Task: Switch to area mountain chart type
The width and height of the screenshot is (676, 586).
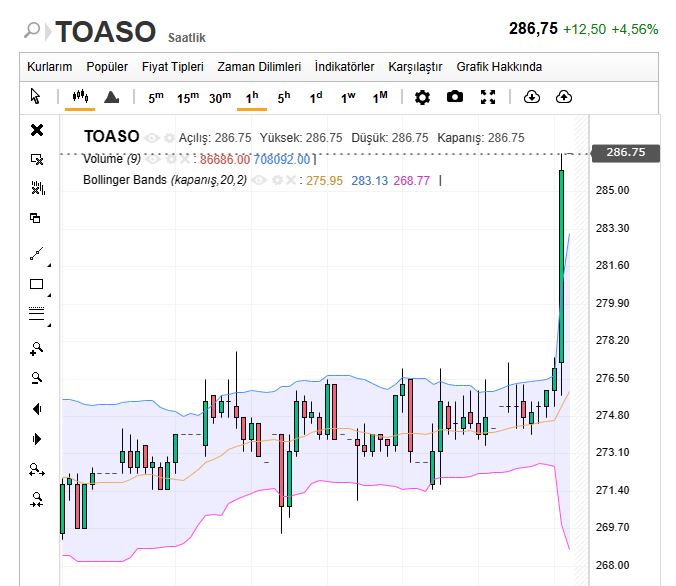Action: click(x=112, y=97)
